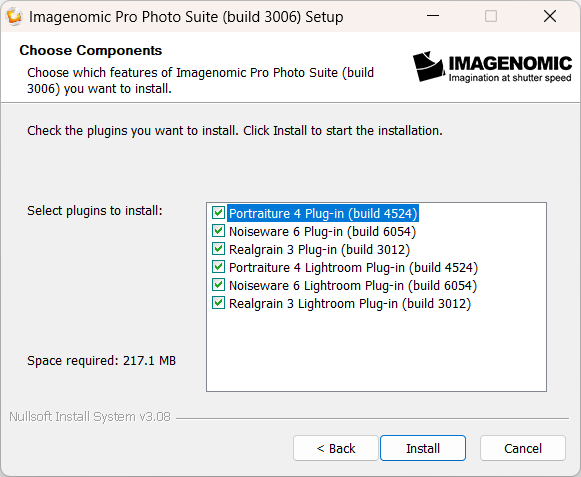Click the Imagenomic logo in the header
581x477 pixels.
(x=492, y=66)
